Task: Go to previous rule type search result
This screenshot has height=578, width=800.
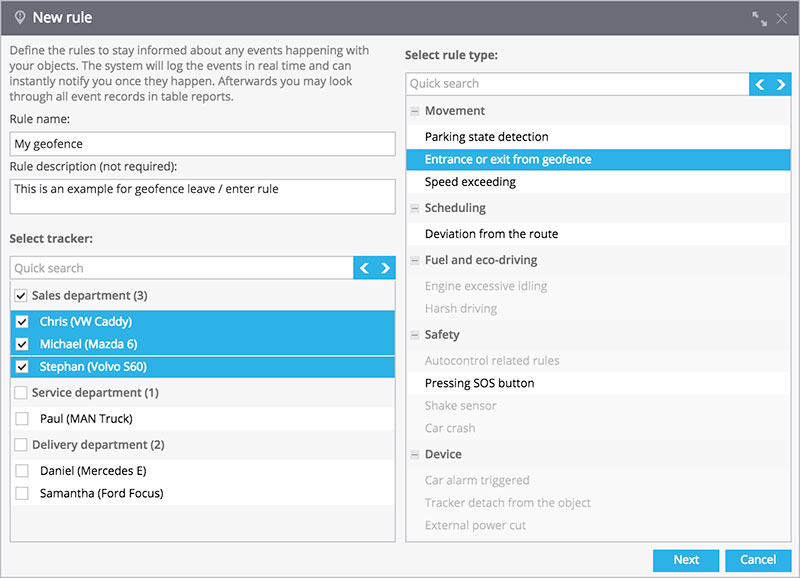Action: coord(760,84)
